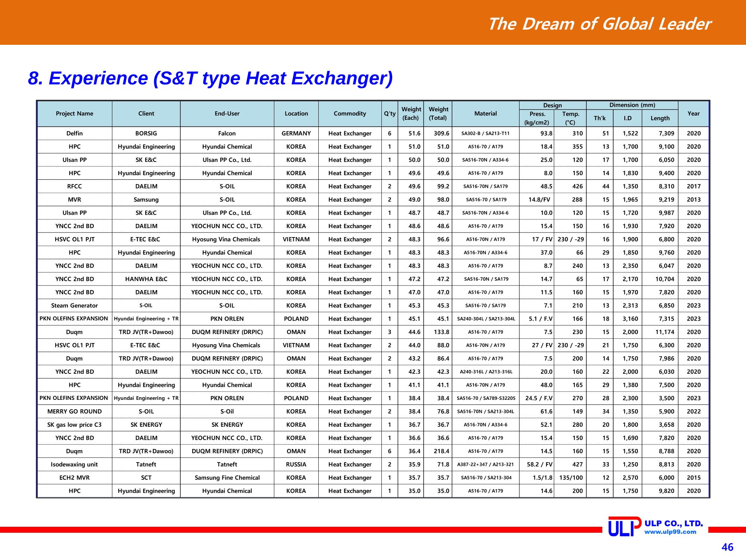The width and height of the screenshot is (746, 560).
Task: Select the Isodewaxing unit project cell
Action: point(75,464)
